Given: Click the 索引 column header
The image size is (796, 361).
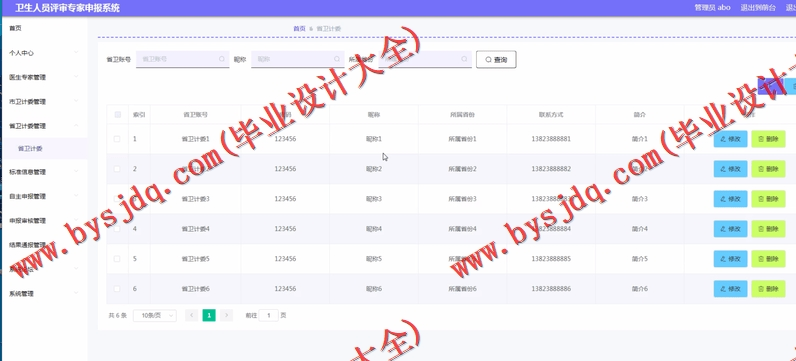Looking at the screenshot, I should tap(139, 115).
